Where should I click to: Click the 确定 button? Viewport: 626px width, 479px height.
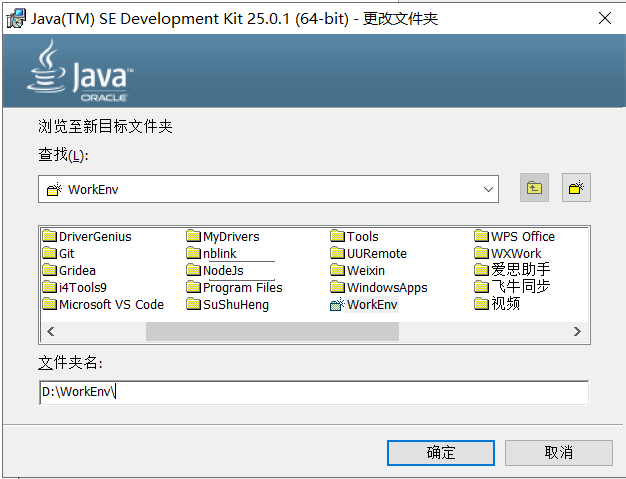(440, 452)
